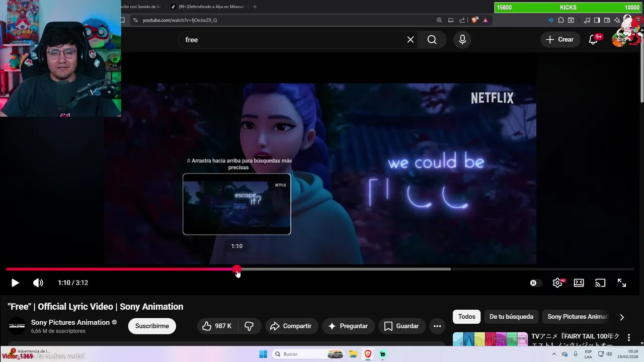Open Windows Start menu
The width and height of the screenshot is (644, 362).
pos(263,354)
